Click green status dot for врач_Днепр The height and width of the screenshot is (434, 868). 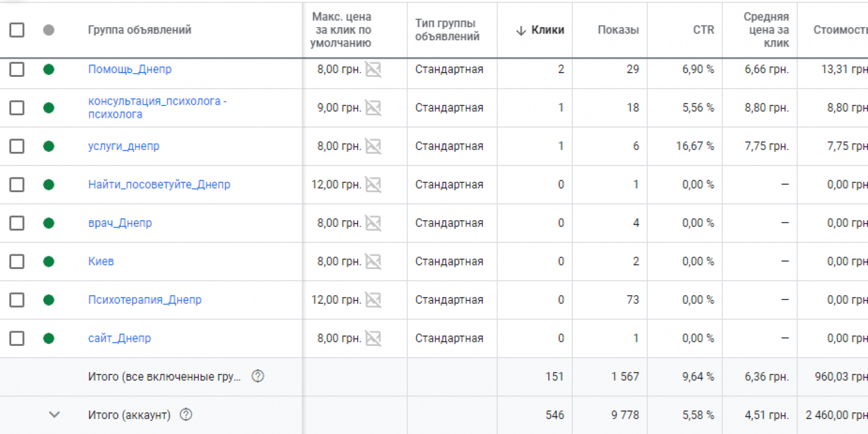coord(49,223)
